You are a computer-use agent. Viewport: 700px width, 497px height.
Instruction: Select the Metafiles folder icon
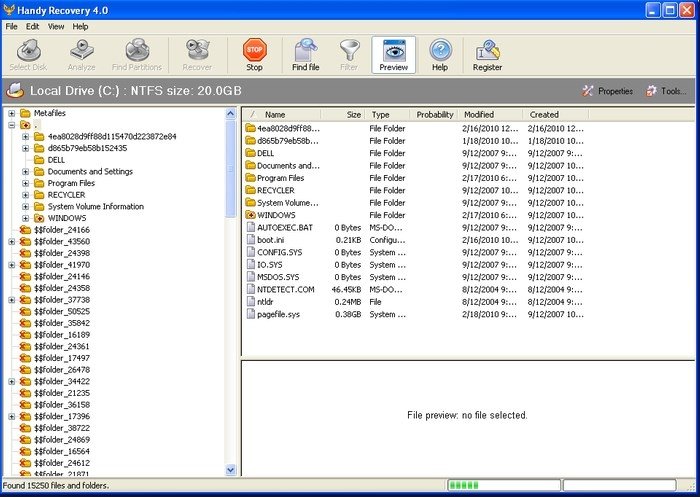tap(25, 113)
